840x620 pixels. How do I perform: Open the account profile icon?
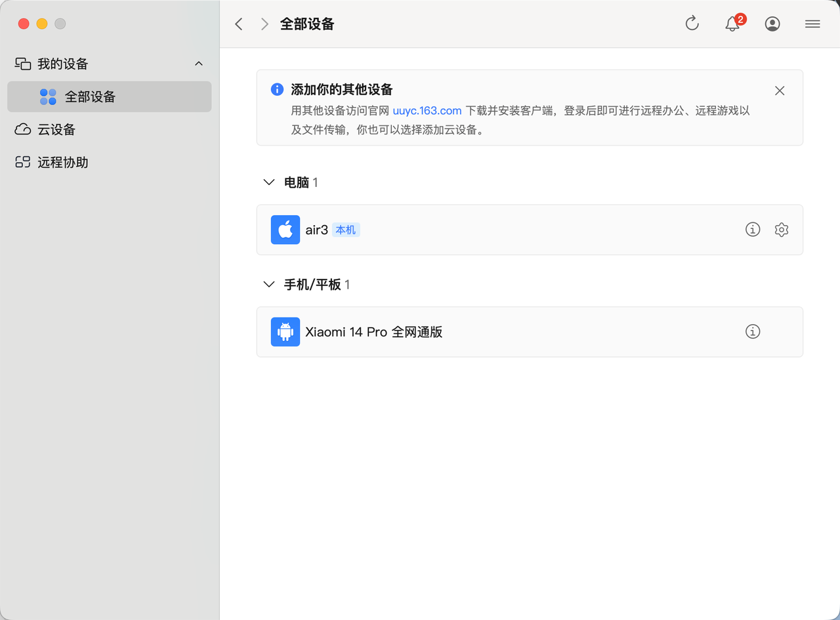point(772,24)
